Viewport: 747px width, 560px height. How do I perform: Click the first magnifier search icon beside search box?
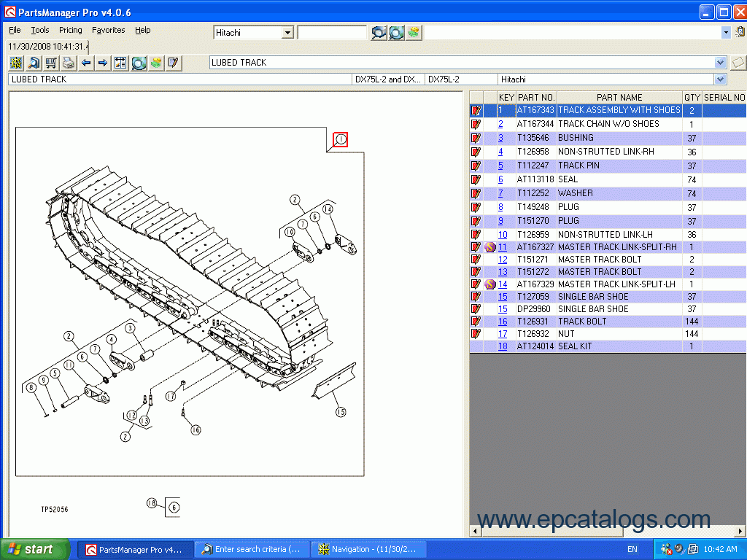(x=379, y=32)
